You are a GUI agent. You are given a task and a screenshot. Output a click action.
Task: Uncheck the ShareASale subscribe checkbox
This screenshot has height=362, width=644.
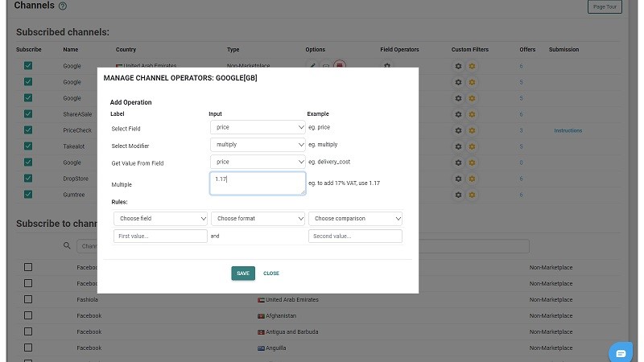tap(28, 113)
